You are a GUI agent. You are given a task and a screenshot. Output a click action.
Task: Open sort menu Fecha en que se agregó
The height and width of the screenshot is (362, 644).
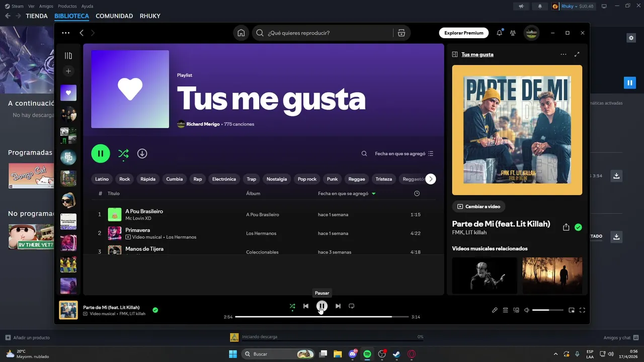pos(404,154)
